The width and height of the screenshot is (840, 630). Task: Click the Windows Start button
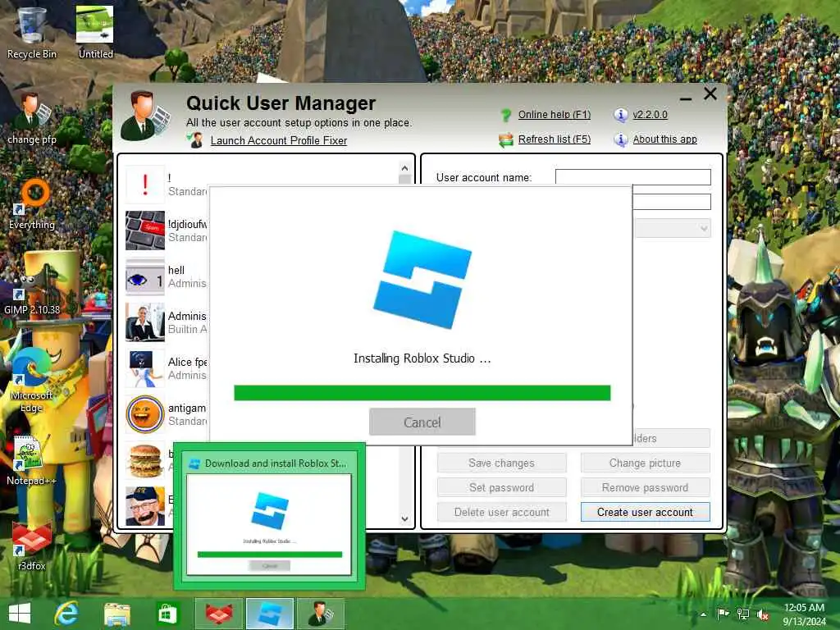[x=20, y=614]
